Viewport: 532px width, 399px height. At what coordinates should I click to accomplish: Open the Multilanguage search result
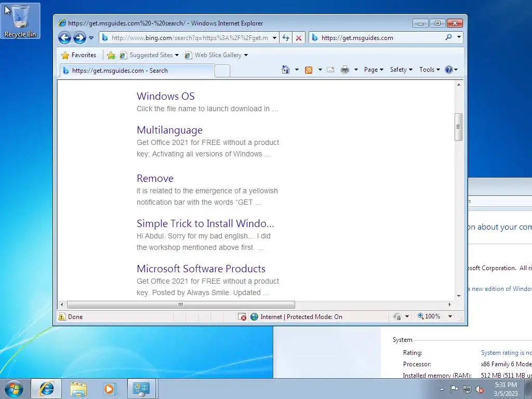click(x=170, y=130)
